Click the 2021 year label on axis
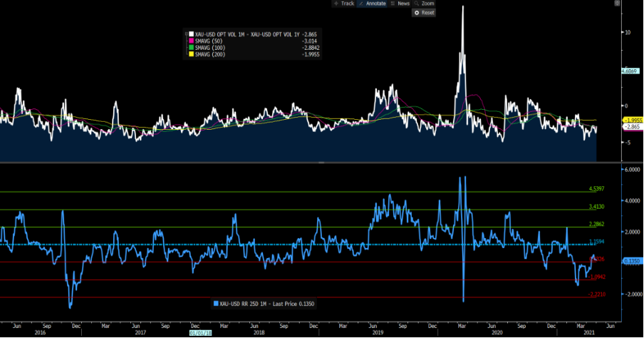 point(589,332)
